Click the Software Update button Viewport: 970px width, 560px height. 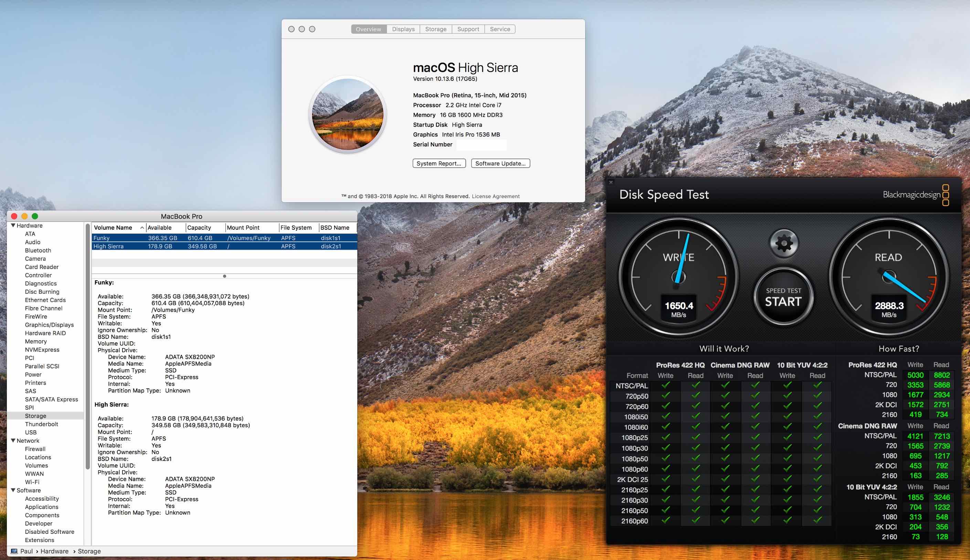(x=500, y=163)
